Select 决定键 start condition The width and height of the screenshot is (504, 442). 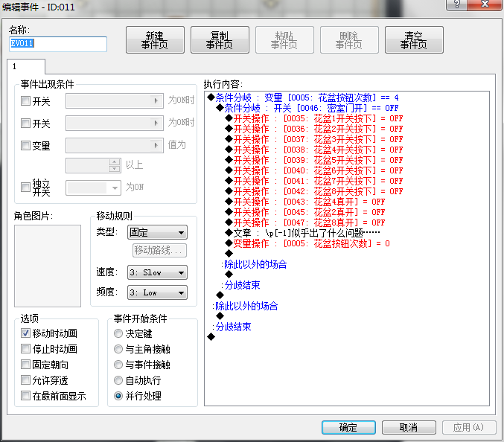[118, 333]
